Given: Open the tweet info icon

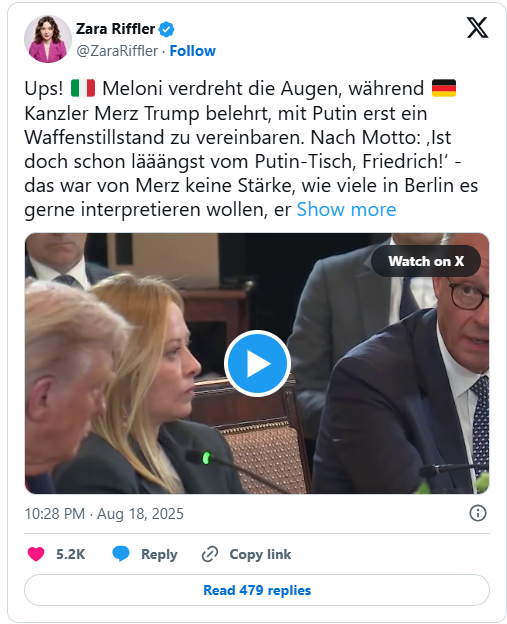Looking at the screenshot, I should click(x=478, y=513).
